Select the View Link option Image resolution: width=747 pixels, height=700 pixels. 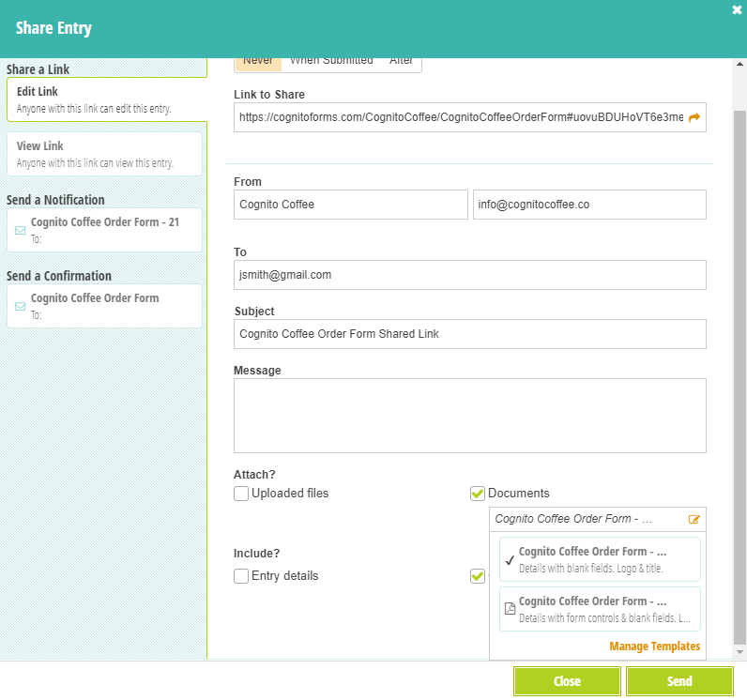point(104,154)
